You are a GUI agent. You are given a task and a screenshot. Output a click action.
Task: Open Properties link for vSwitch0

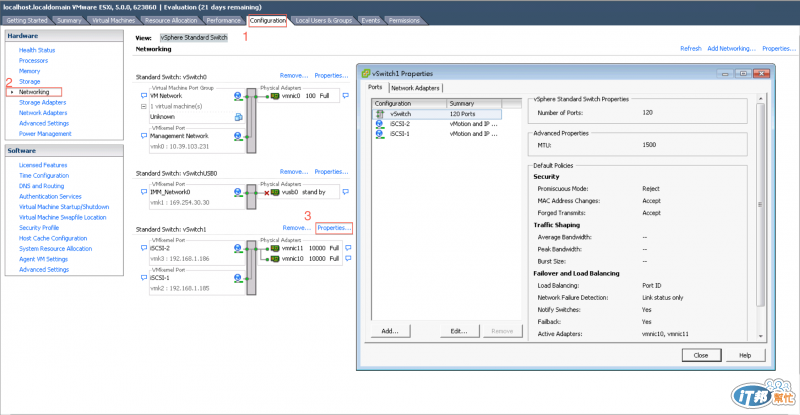(331, 76)
